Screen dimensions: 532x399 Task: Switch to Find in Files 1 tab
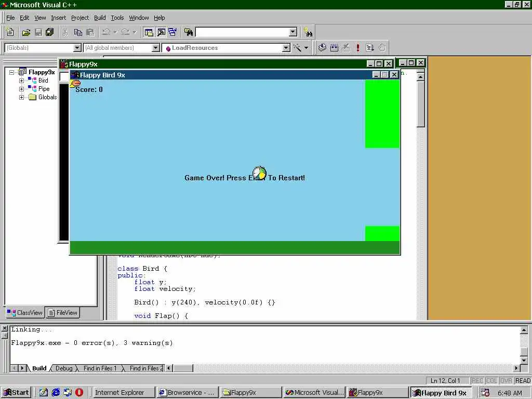[100, 368]
